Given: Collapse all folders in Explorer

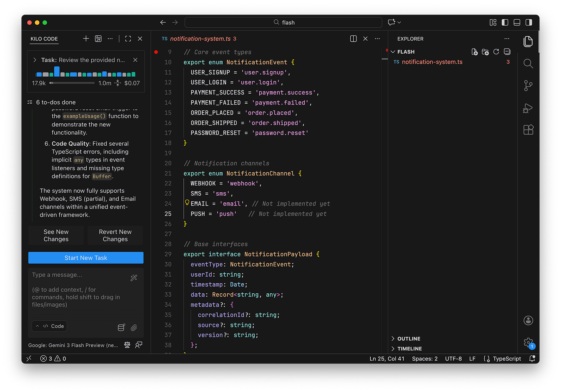Looking at the screenshot, I should 507,52.
